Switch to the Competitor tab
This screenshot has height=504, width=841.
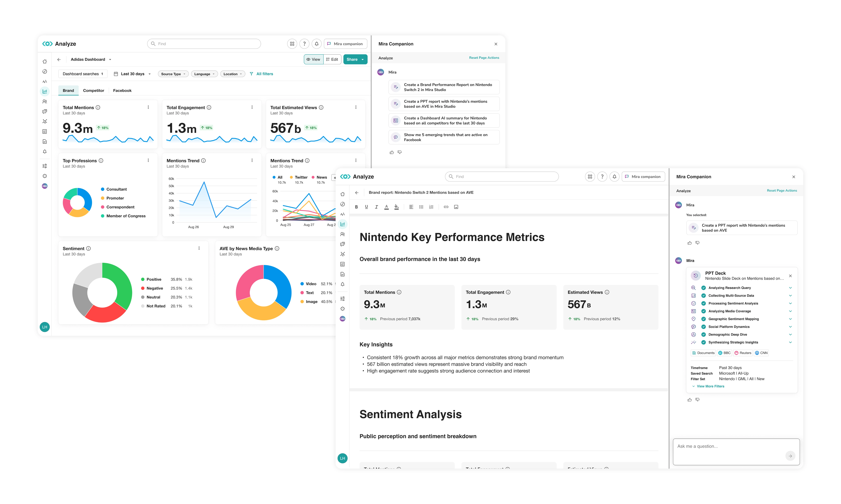click(93, 91)
